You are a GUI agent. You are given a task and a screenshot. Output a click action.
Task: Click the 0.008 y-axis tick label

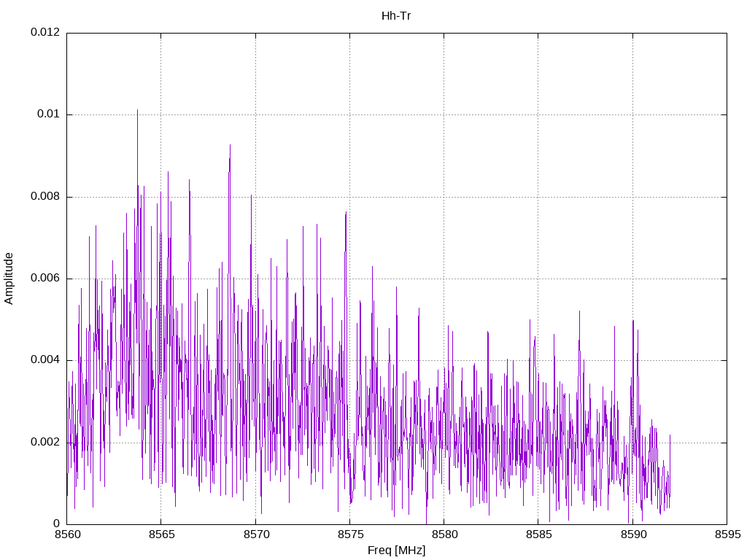[x=45, y=196]
